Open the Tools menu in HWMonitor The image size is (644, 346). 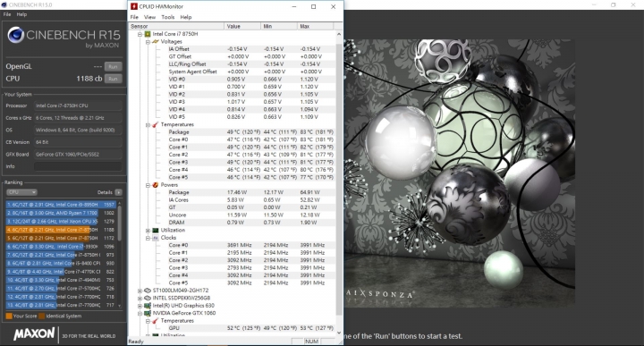(167, 17)
